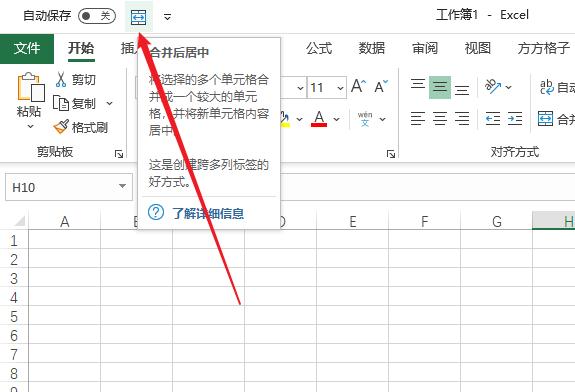Switch to the 审阅 (Review) tab
575x392 pixels.
(425, 48)
